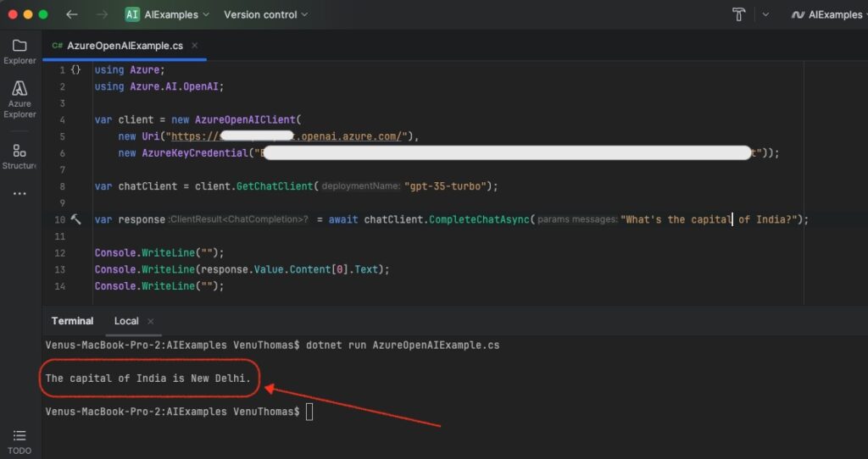Open the Azure Explorer panel
This screenshot has width=868, height=459.
pyautogui.click(x=19, y=98)
